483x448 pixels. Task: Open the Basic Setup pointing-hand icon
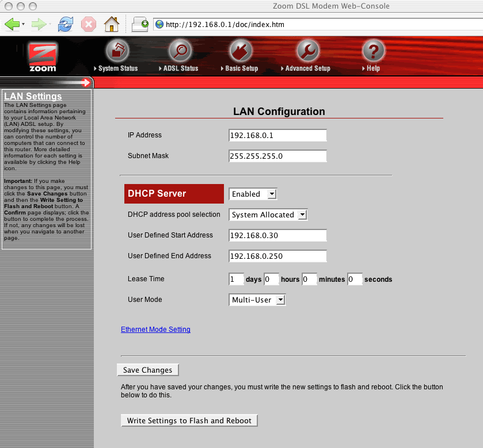[x=241, y=51]
